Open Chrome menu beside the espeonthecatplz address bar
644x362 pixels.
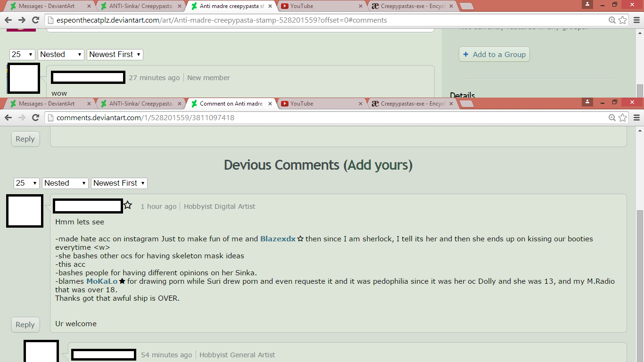tap(636, 20)
